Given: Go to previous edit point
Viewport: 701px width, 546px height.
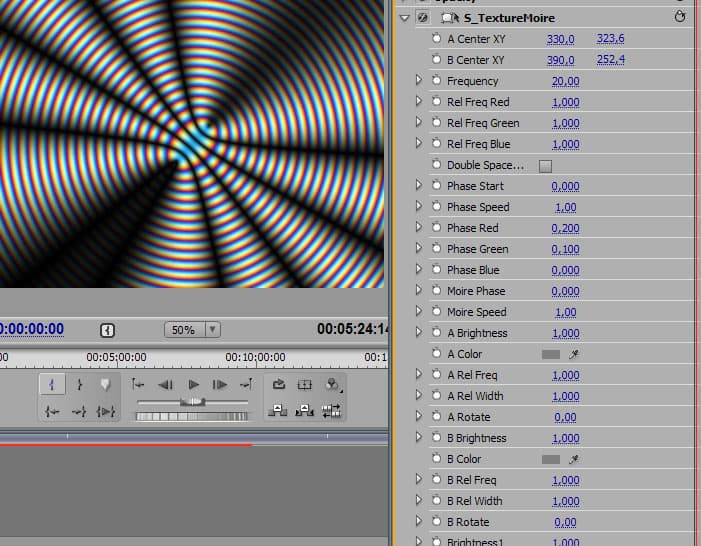Looking at the screenshot, I should [138, 384].
